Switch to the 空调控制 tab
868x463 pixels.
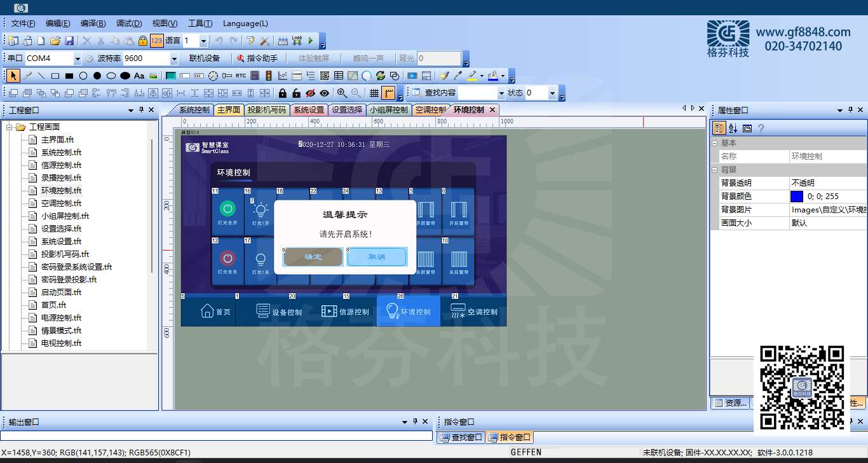430,110
